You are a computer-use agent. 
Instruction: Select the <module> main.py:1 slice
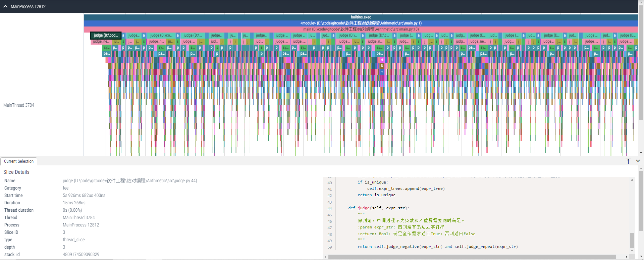click(361, 23)
